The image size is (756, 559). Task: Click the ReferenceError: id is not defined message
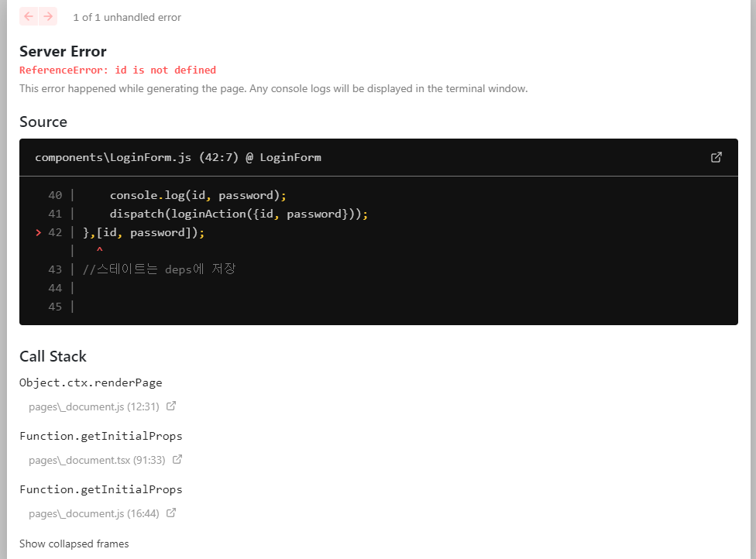(118, 70)
